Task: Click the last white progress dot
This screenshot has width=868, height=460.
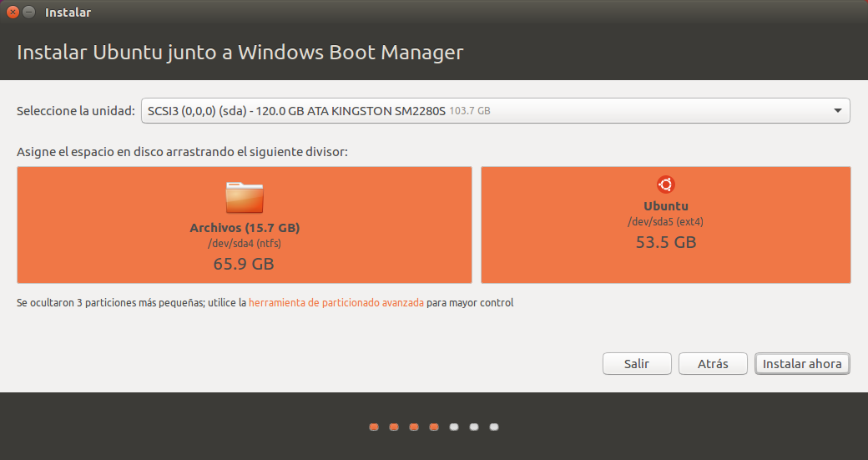Action: pyautogui.click(x=494, y=427)
